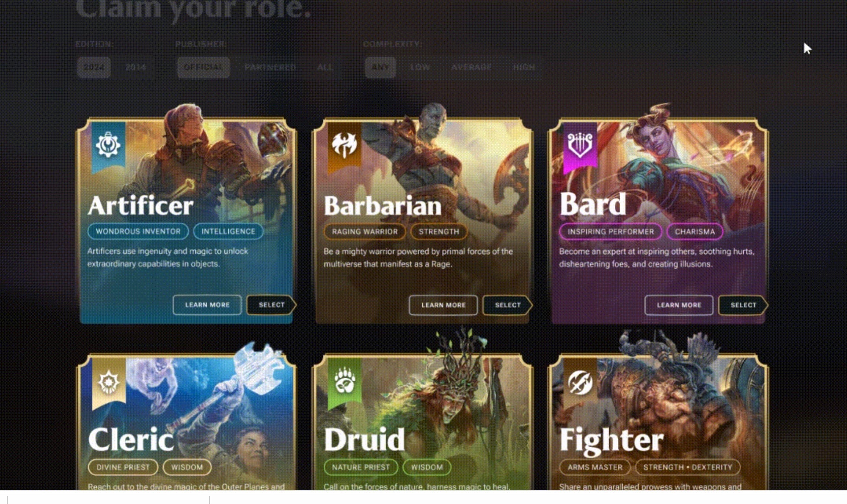Screen dimensions: 847x504
Task: Set complexity filter to Low
Action: [x=420, y=68]
